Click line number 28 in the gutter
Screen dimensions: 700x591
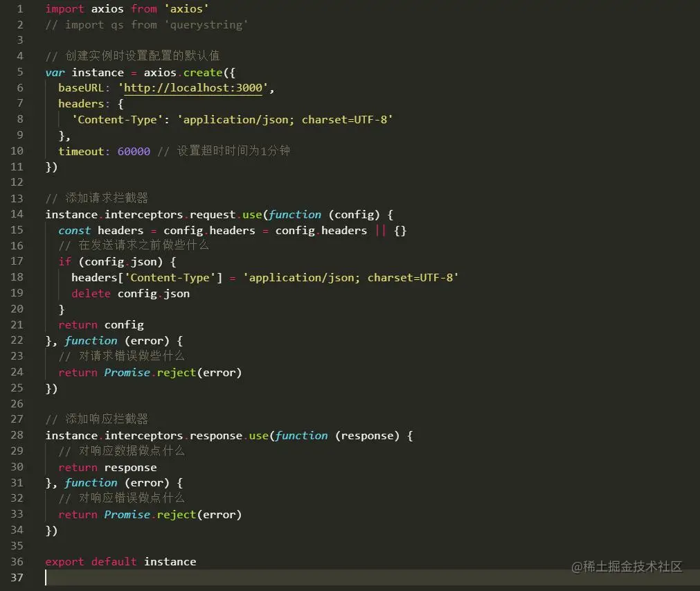[x=17, y=435]
